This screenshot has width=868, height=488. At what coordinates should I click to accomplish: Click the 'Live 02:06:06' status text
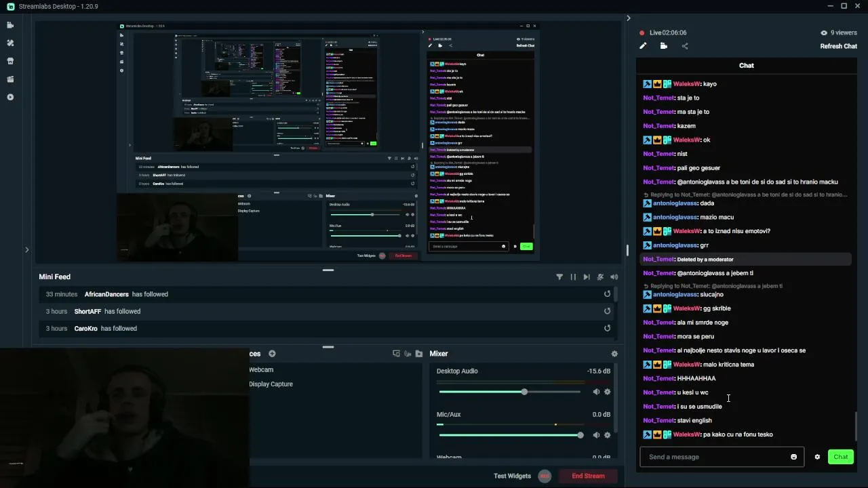pos(668,33)
